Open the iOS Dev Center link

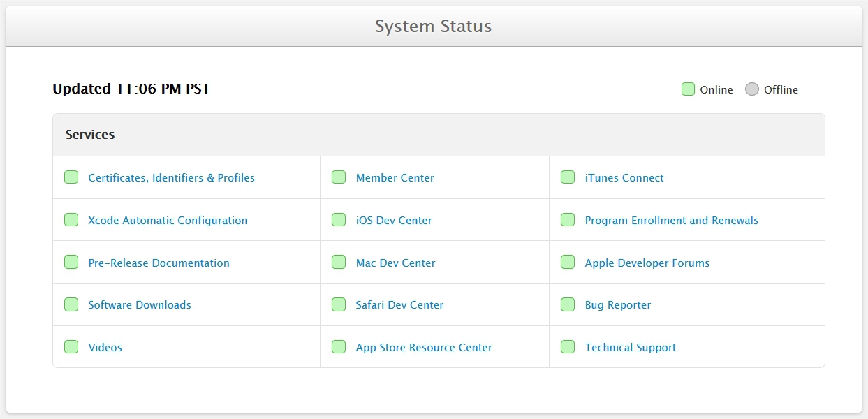(x=394, y=220)
